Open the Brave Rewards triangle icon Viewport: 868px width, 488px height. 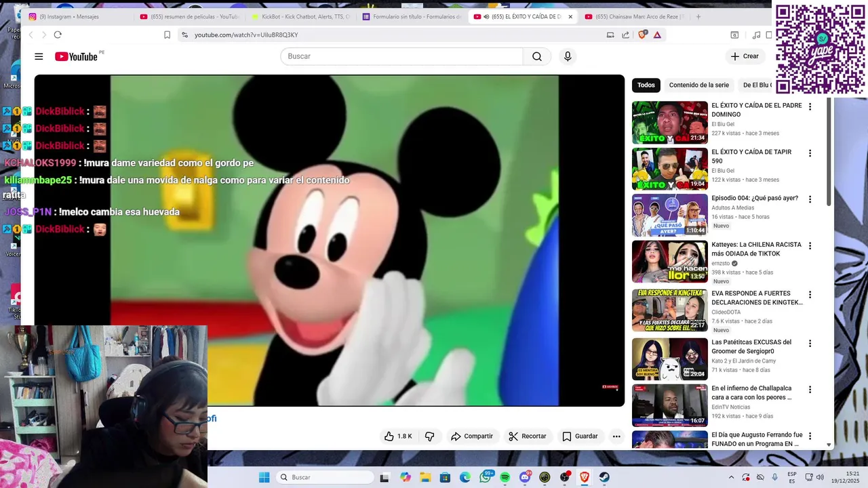[657, 35]
